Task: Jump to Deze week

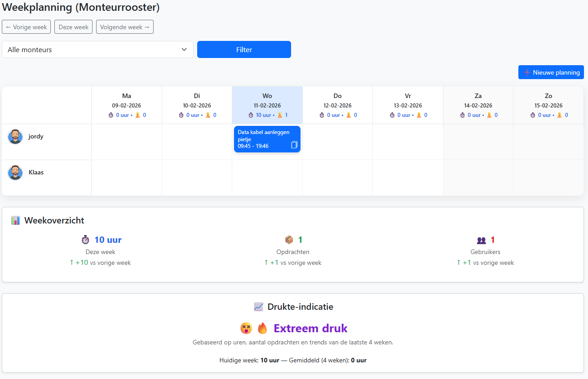Action: (74, 27)
